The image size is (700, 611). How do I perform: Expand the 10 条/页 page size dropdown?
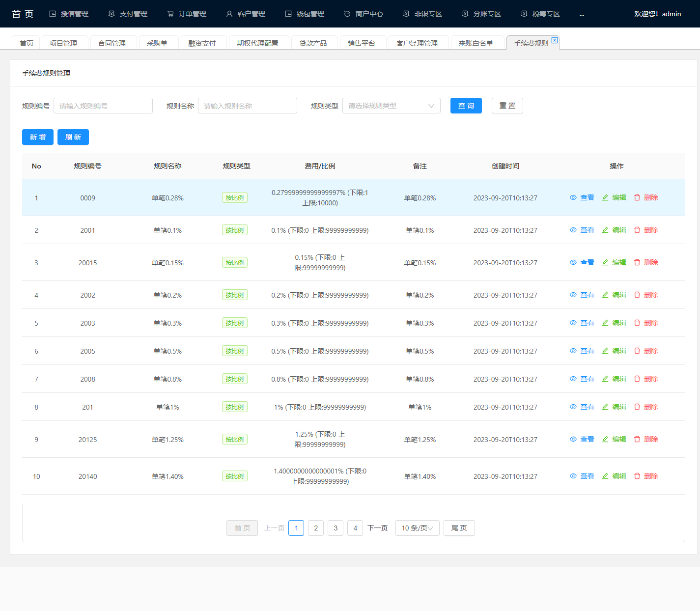coord(418,528)
